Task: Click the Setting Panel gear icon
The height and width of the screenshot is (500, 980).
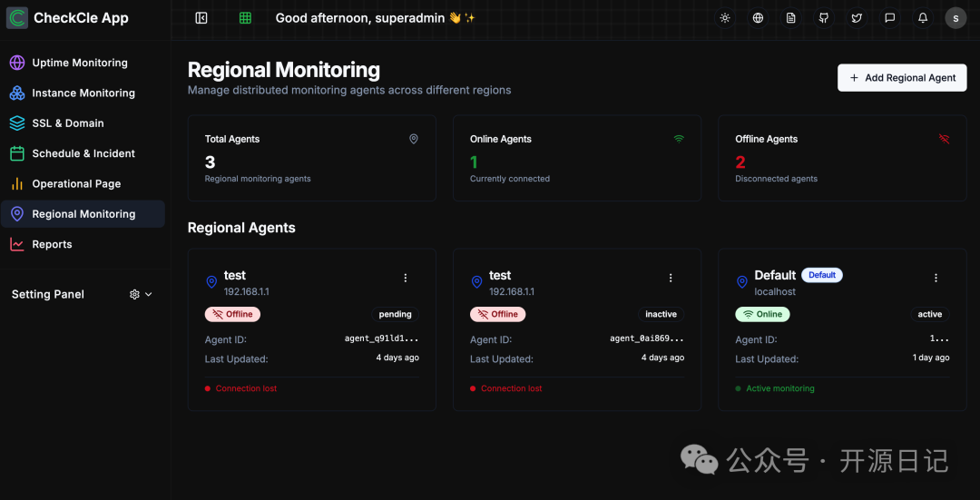Action: pos(134,294)
